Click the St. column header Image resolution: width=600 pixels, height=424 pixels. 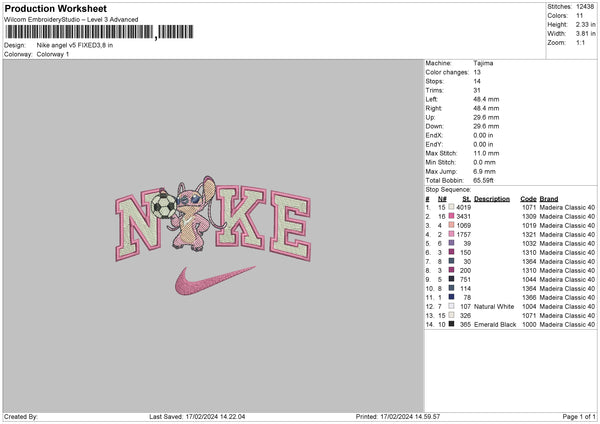(x=466, y=199)
